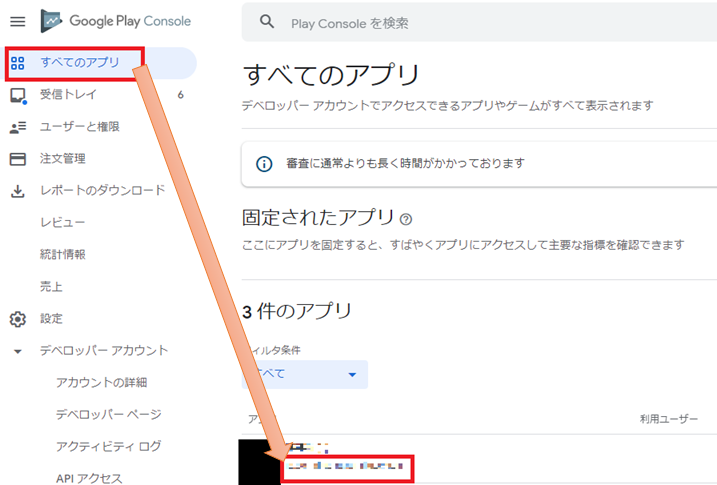Open レビュー menu item
This screenshot has height=485, width=717.
[x=63, y=223]
